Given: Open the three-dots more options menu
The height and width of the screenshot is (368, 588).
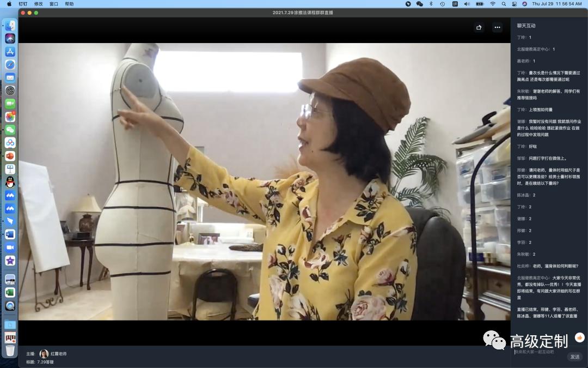Looking at the screenshot, I should pyautogui.click(x=497, y=27).
